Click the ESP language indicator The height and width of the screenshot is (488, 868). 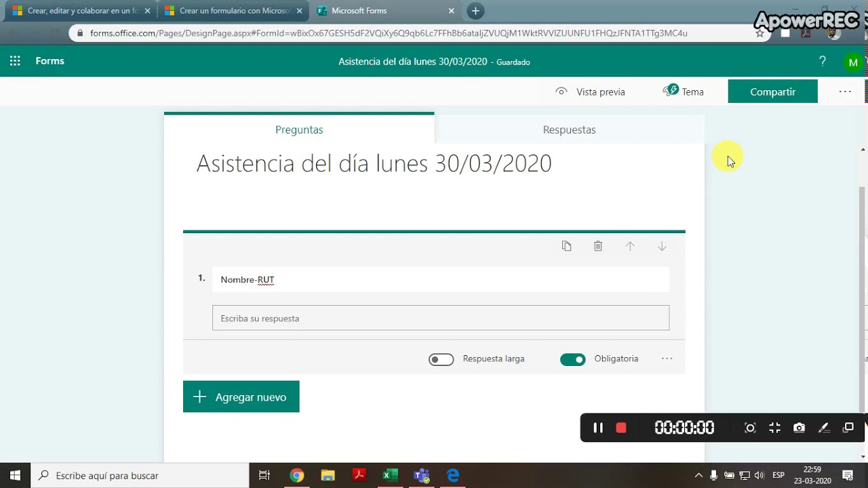(x=778, y=475)
